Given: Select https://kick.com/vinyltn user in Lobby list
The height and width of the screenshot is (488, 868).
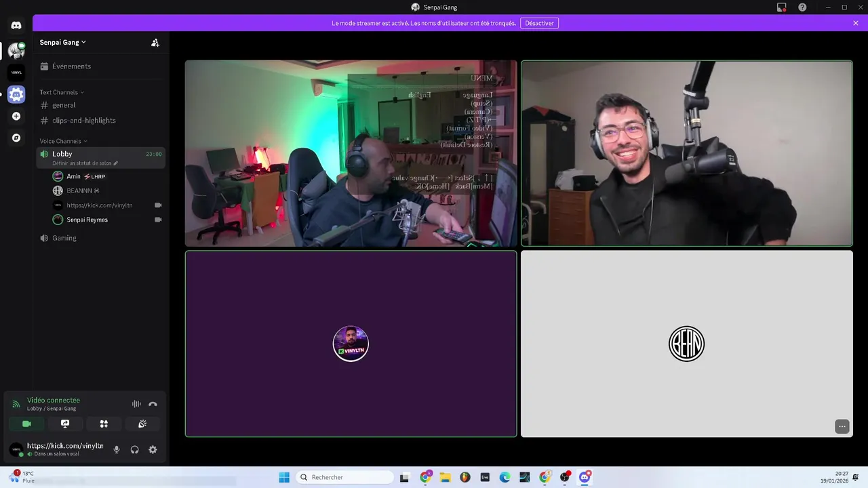Looking at the screenshot, I should pos(107,205).
